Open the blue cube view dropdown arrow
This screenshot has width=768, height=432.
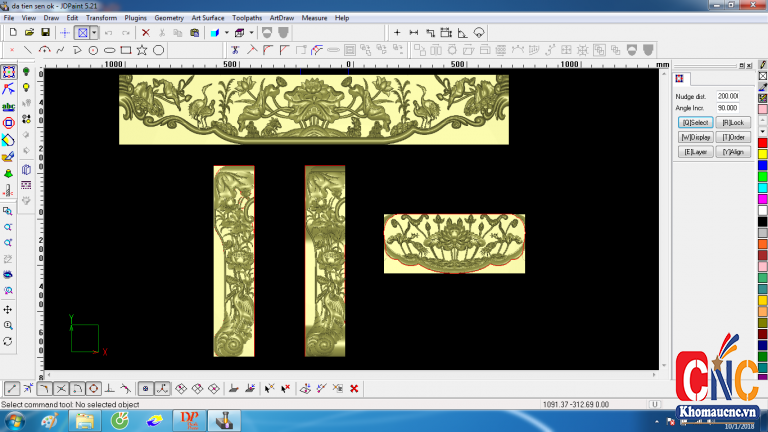pyautogui.click(x=227, y=33)
